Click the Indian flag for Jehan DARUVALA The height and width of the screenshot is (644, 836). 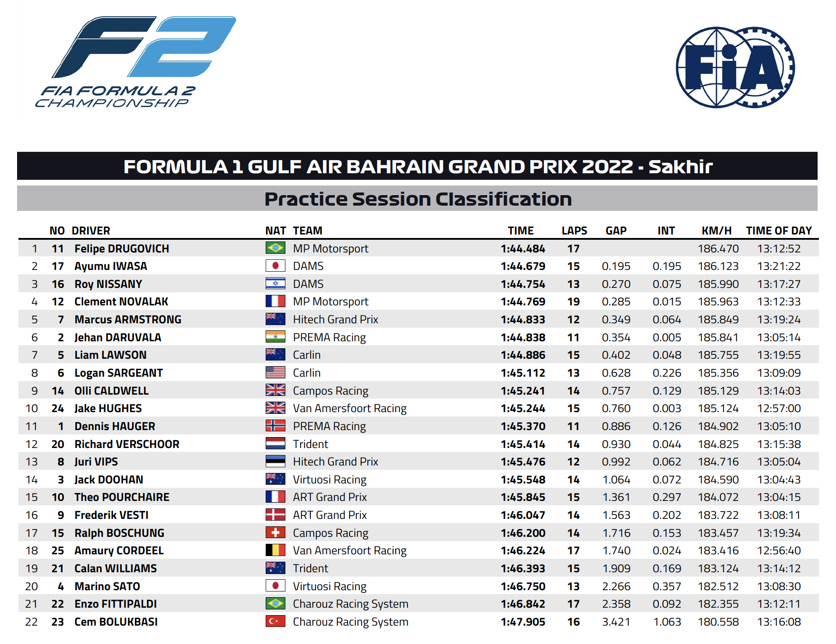point(275,337)
